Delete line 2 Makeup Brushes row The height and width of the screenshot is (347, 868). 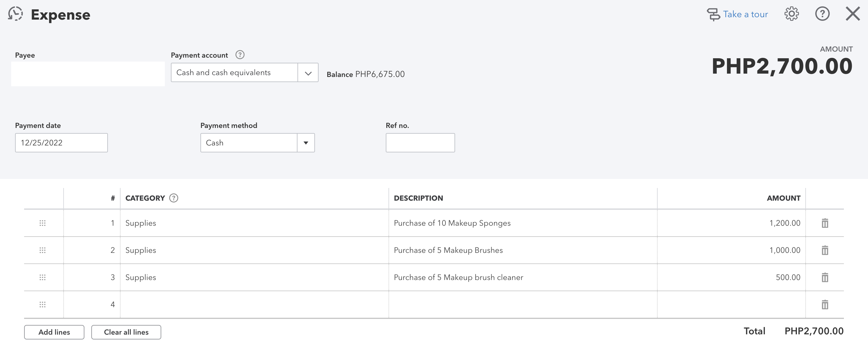tap(825, 250)
